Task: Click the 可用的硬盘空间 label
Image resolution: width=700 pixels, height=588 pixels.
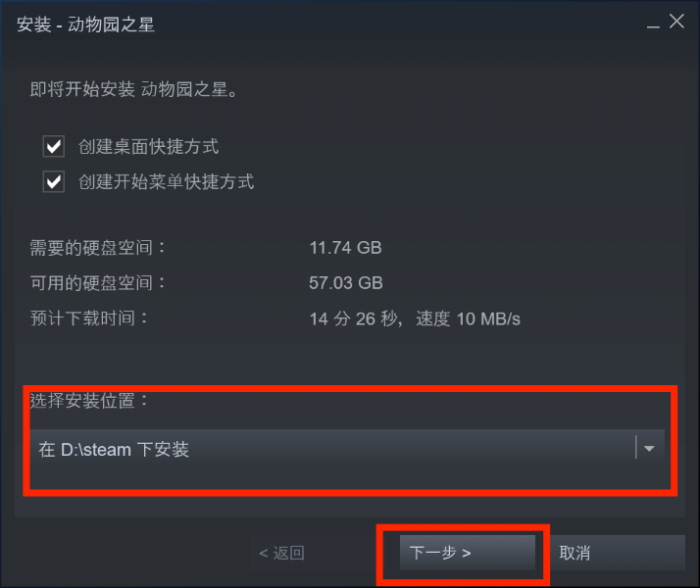Action: 97,283
